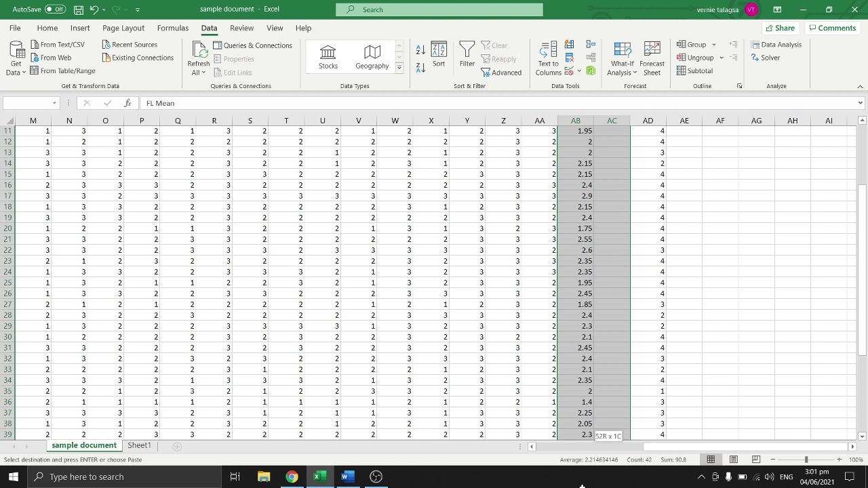Open Recent Sources
This screenshot has height=488, width=868.
[x=130, y=45]
